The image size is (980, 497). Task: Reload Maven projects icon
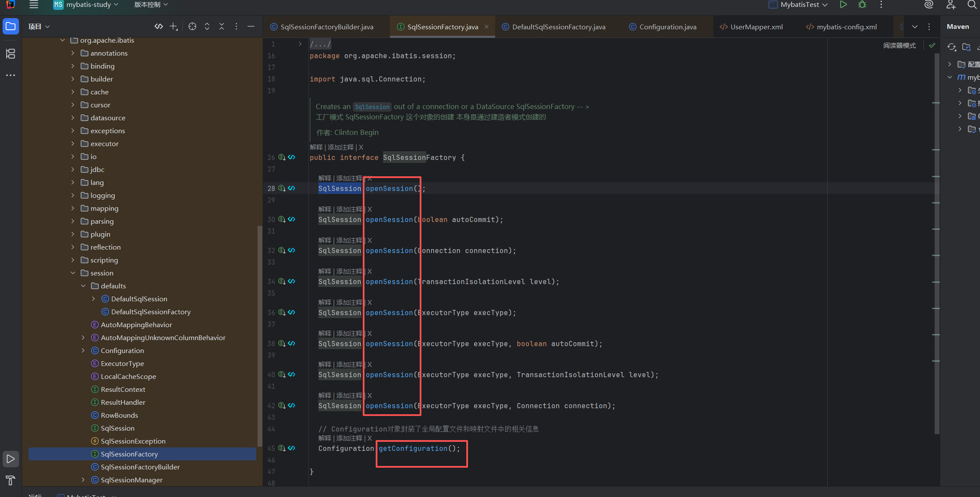pyautogui.click(x=952, y=47)
